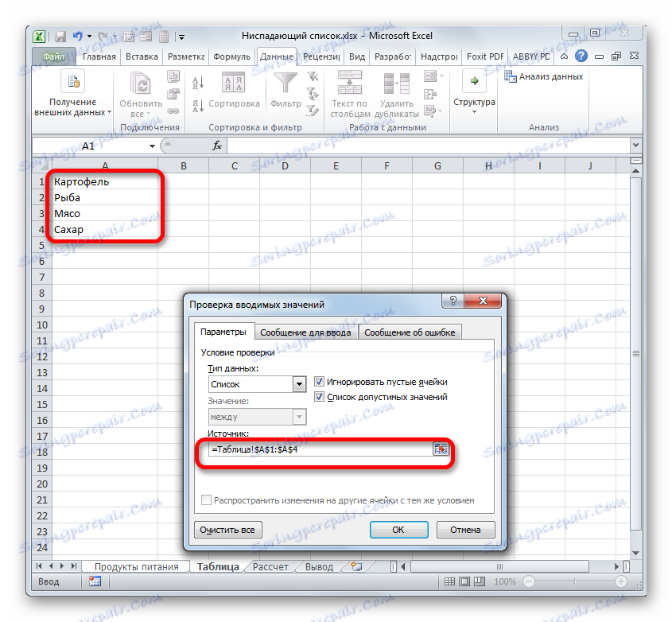Image resolution: width=672 pixels, height=622 pixels.
Task: Click the range selector icon in Источник field
Action: (x=441, y=449)
